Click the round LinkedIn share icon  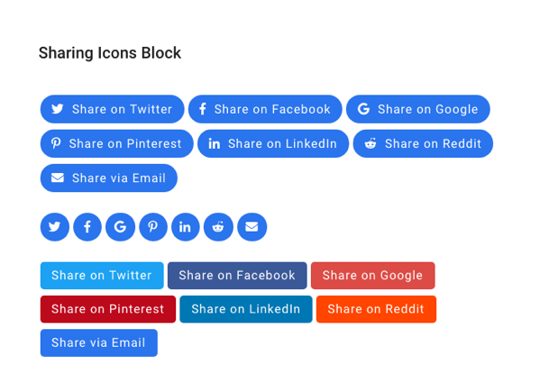coord(185,227)
